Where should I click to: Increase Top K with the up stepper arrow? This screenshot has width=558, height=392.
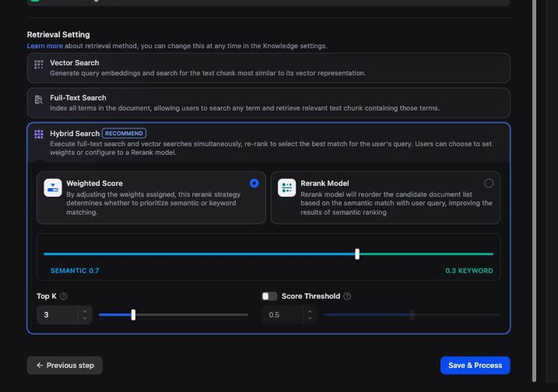coord(85,311)
